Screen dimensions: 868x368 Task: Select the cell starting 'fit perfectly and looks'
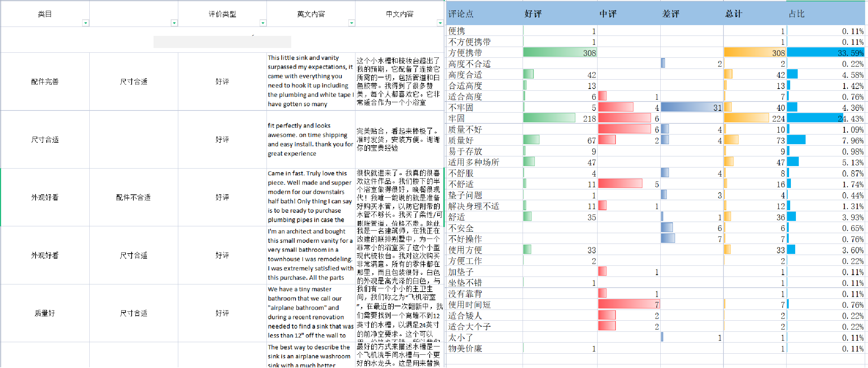point(311,140)
